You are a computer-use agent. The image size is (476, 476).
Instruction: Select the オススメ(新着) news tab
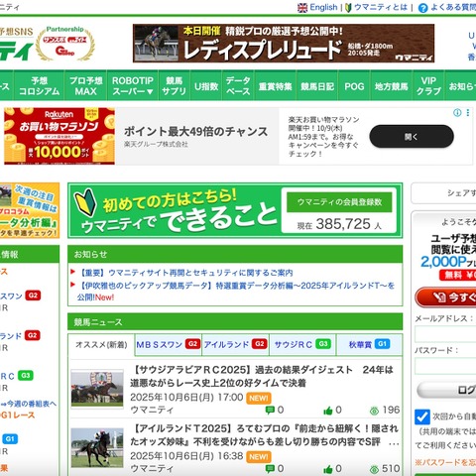tap(101, 345)
